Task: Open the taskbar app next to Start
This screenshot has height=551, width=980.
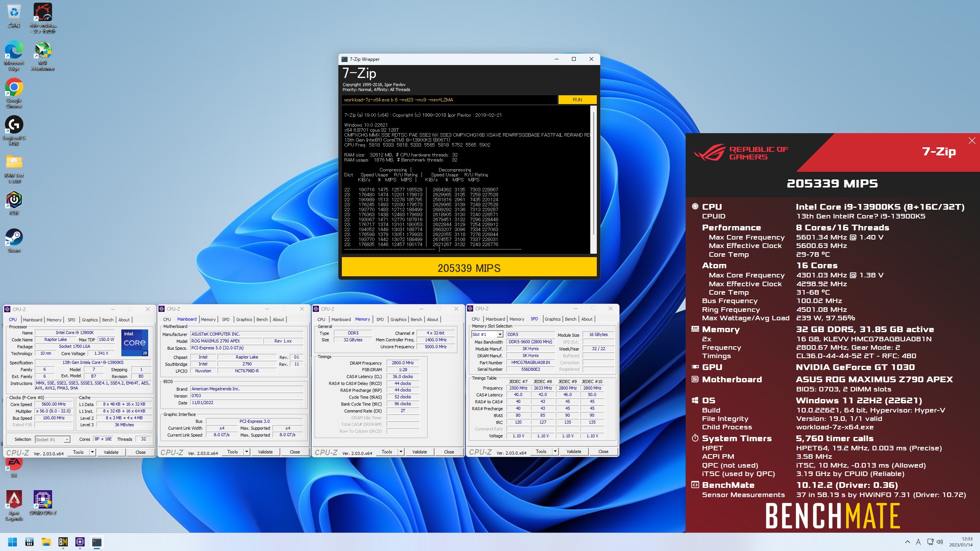Action: click(x=29, y=542)
